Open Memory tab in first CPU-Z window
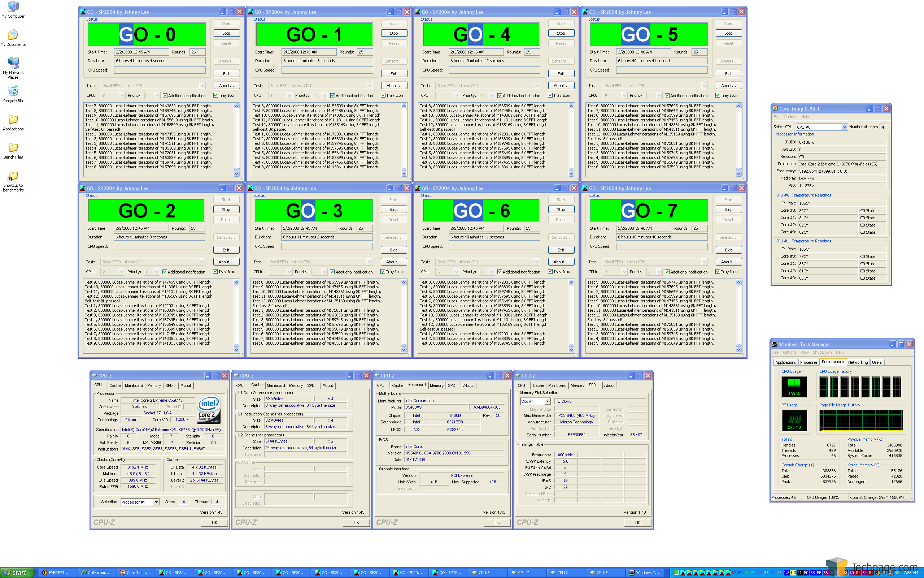Image resolution: width=924 pixels, height=578 pixels. 154,385
